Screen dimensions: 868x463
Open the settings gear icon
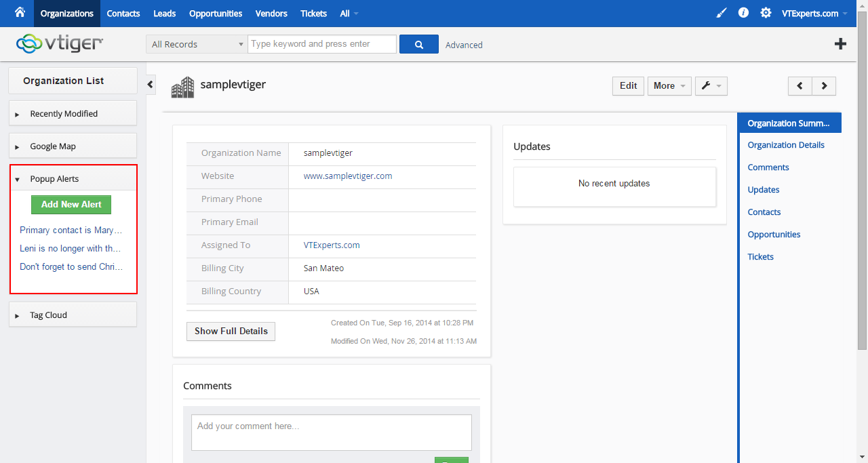coord(766,13)
